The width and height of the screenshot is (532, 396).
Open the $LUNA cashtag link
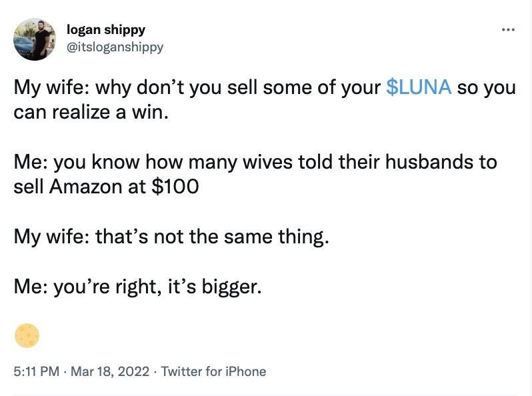419,89
